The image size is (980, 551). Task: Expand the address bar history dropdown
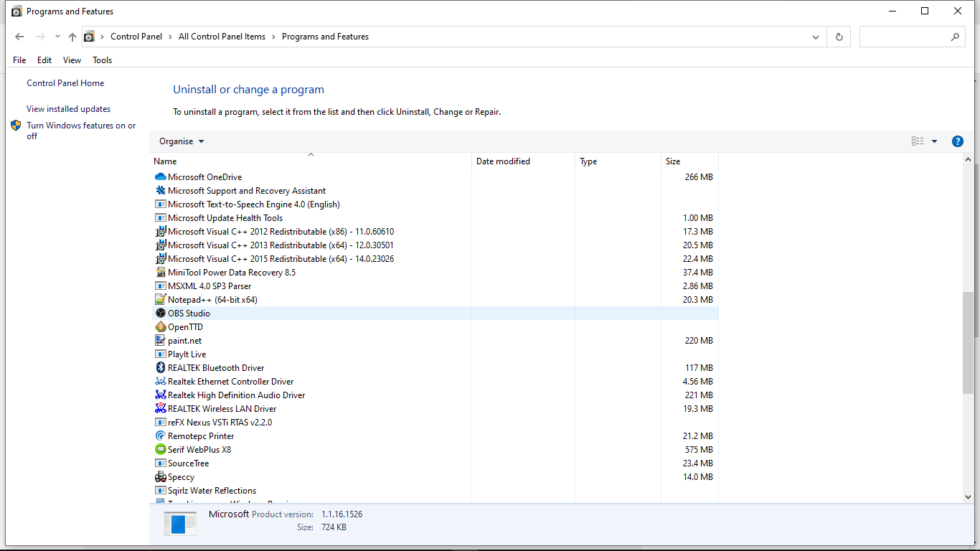[816, 37]
